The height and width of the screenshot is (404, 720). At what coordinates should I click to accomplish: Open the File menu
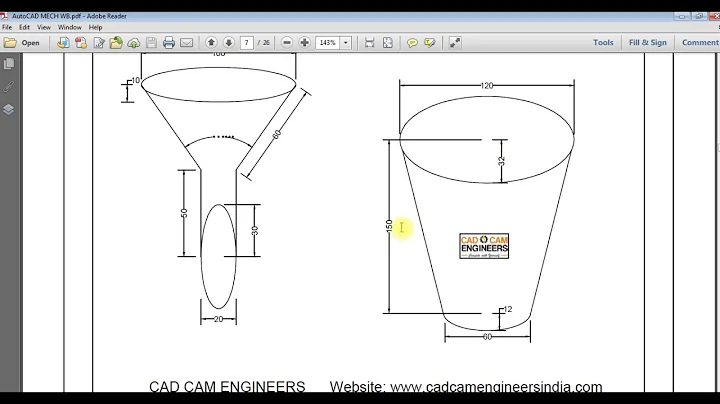7,28
